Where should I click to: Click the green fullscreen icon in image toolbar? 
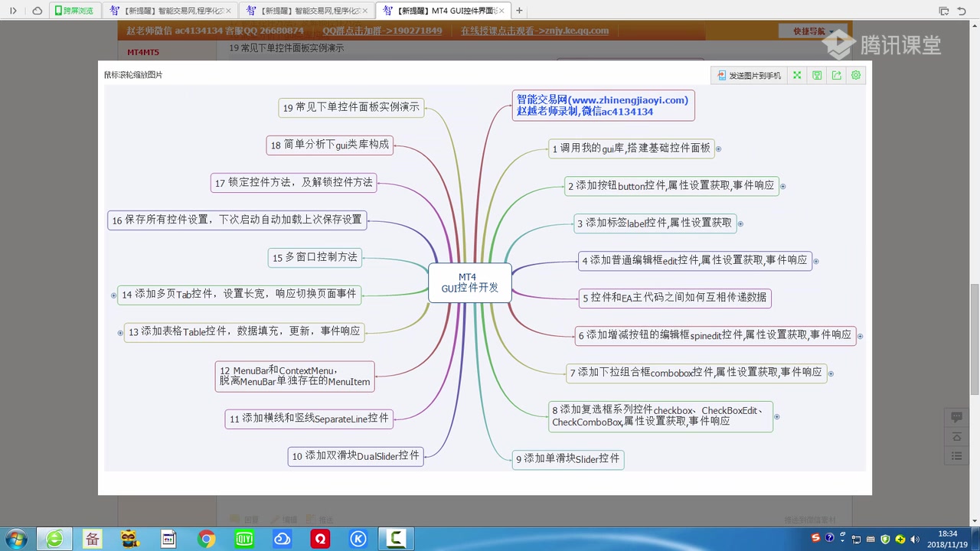tap(797, 75)
